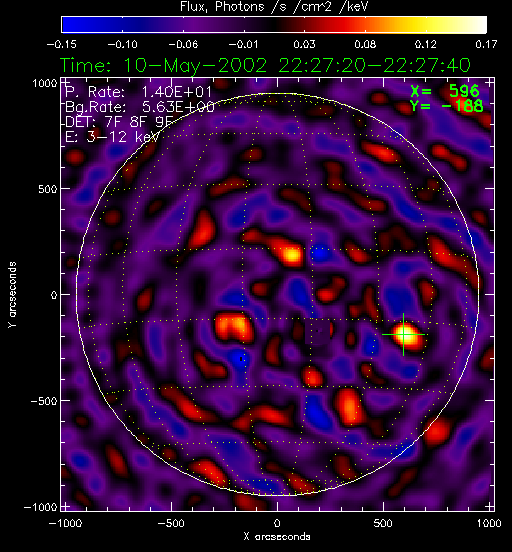Click the Y= -188 coordinate readout
The image size is (512, 552).
click(x=447, y=106)
